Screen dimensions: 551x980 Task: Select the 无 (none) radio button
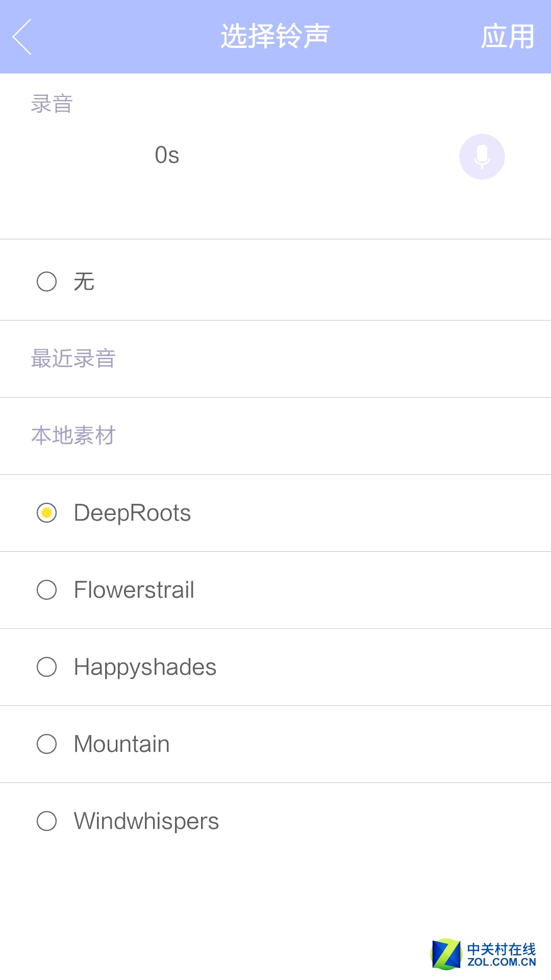tap(46, 281)
